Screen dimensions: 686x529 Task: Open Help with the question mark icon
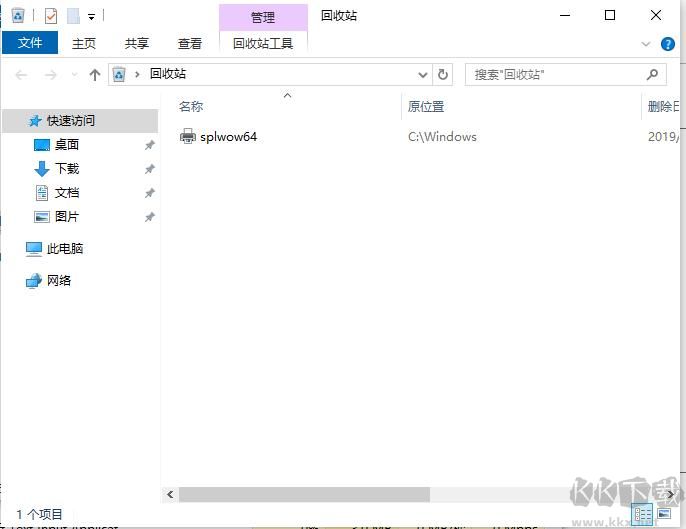(x=668, y=44)
